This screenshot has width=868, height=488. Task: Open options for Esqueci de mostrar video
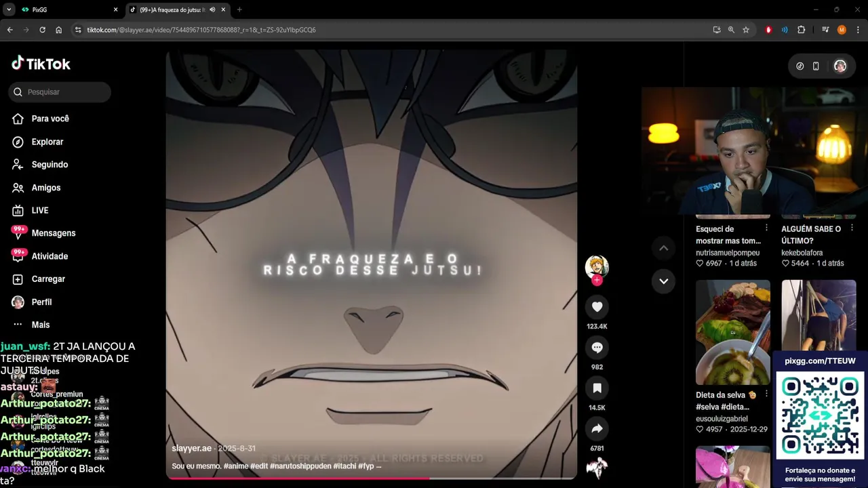[x=766, y=228]
